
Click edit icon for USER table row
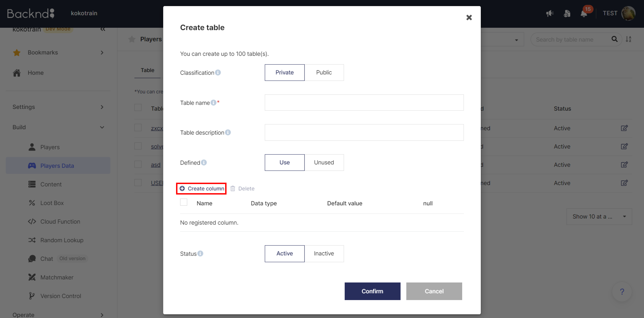[x=624, y=183]
